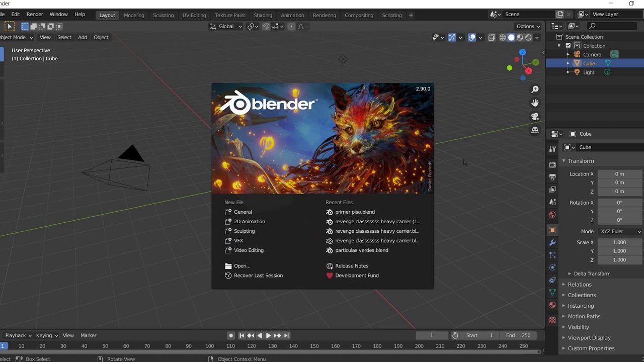Switch orthographic perspective grid icon
Image resolution: width=644 pixels, height=362 pixels.
(535, 130)
